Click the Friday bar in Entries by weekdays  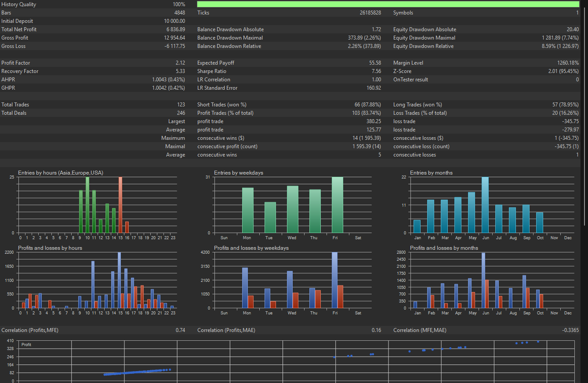tap(338, 205)
